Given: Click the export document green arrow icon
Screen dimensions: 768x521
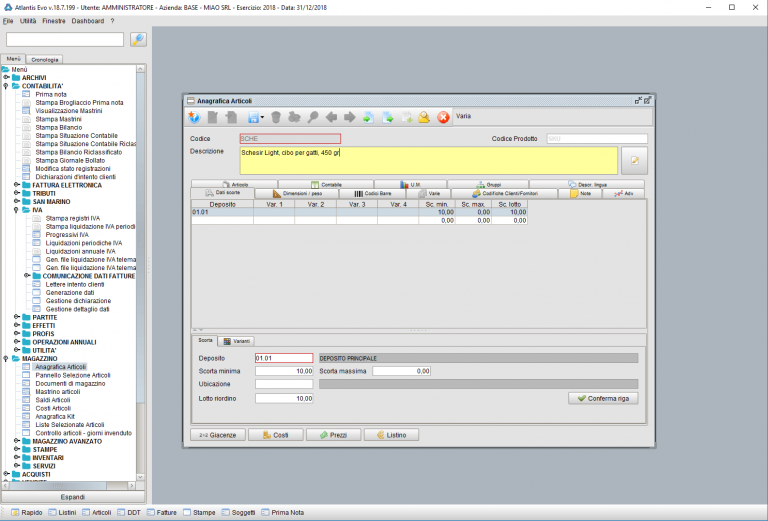Looking at the screenshot, I should point(387,117).
